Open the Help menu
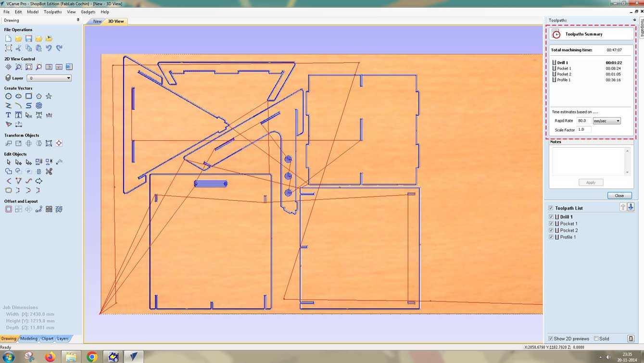The height and width of the screenshot is (363, 644). click(x=105, y=12)
